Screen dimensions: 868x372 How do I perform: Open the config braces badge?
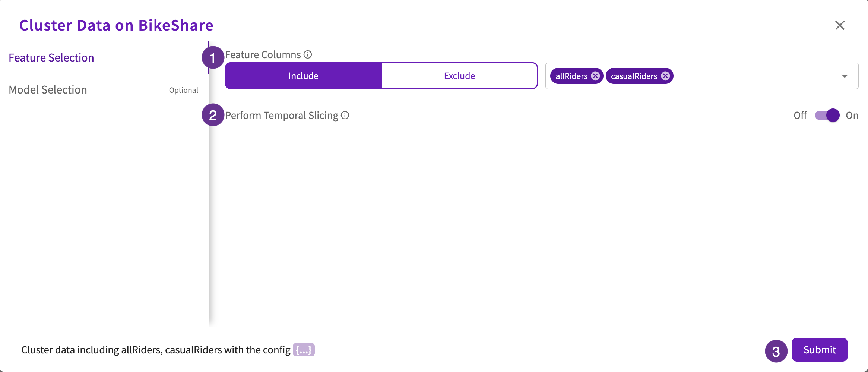coord(304,350)
